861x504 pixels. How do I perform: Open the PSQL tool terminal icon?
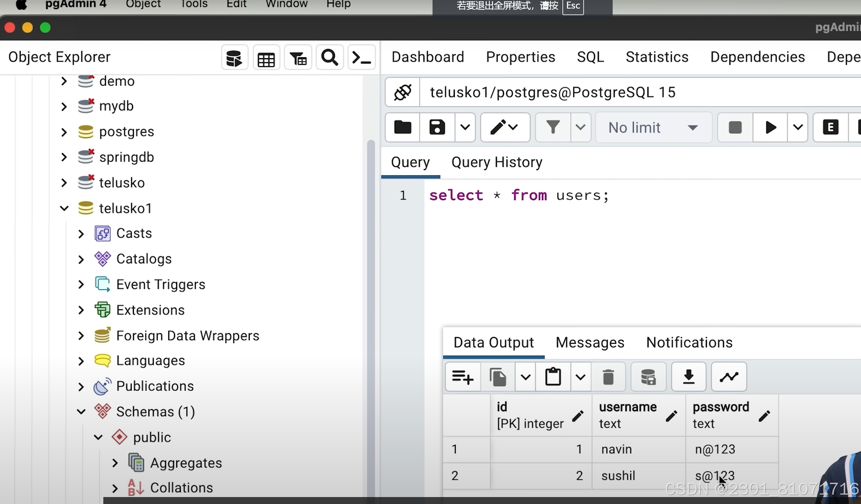[361, 58]
